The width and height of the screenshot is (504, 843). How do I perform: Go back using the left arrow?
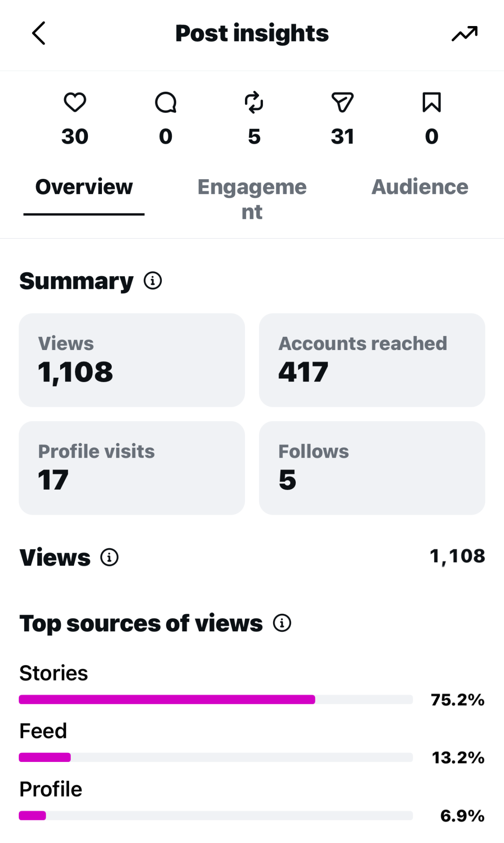coord(39,33)
